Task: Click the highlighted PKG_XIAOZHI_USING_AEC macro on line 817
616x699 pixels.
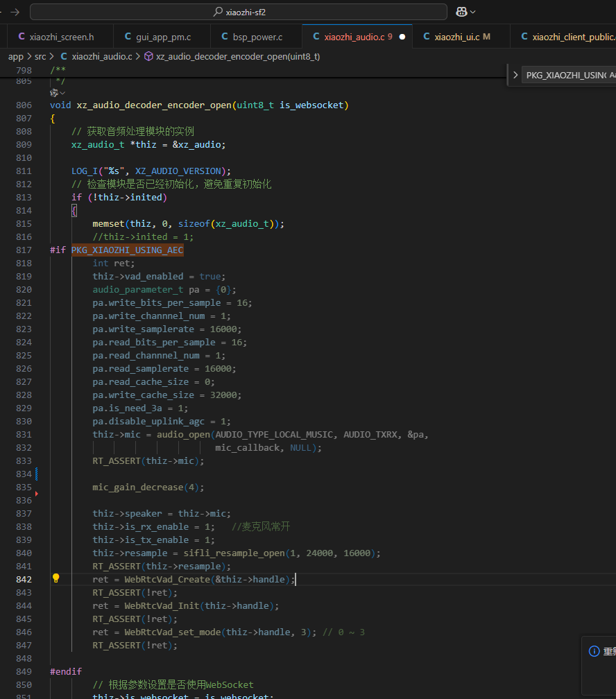Action: point(127,250)
